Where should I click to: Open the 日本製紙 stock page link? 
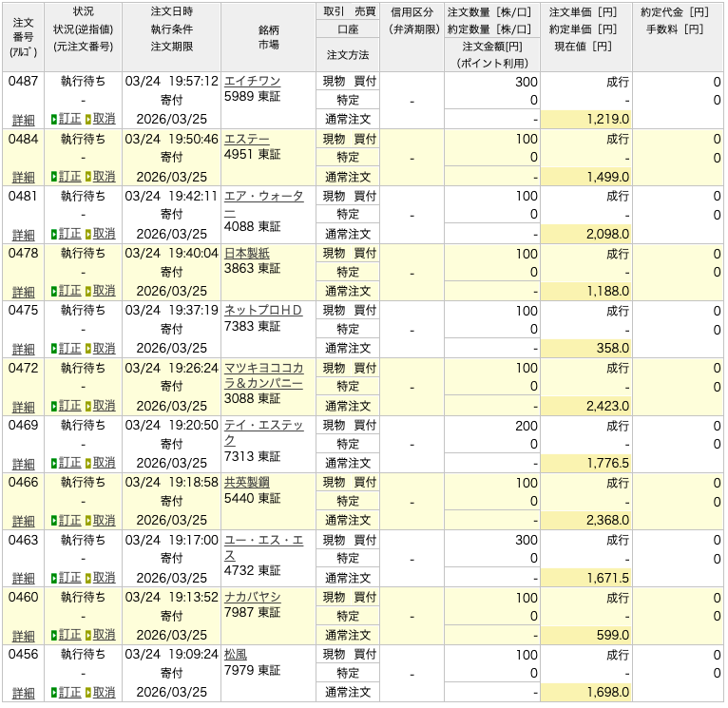(x=246, y=254)
